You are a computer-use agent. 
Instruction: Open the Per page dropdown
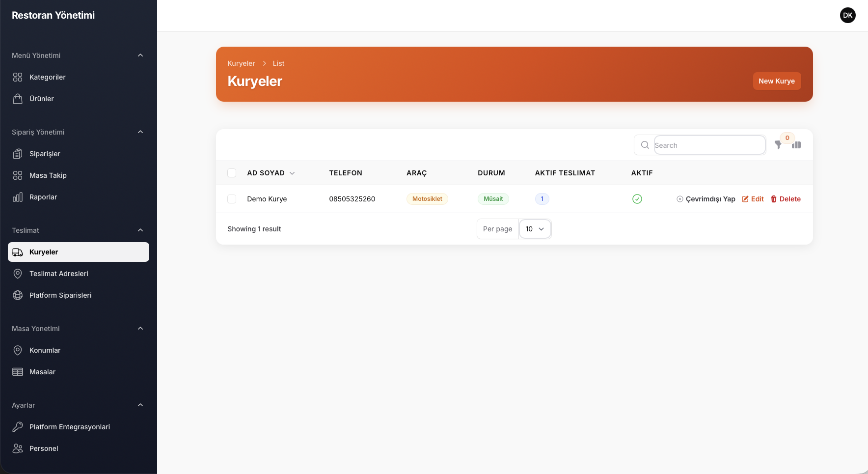[535, 229]
